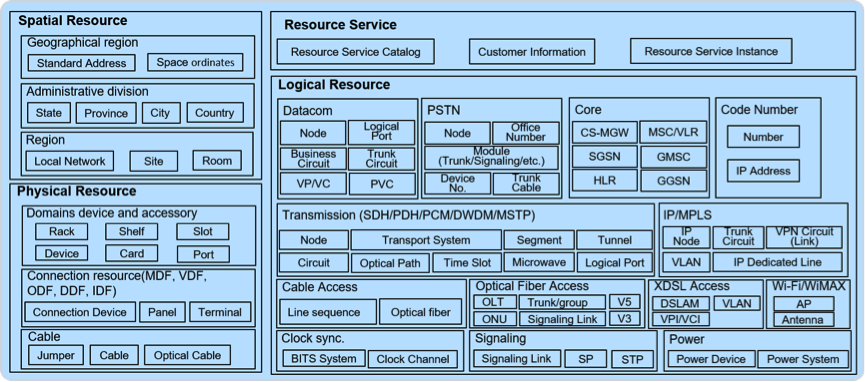Select the Optical Cable box
Screen dimensions: 865x382
click(x=188, y=356)
